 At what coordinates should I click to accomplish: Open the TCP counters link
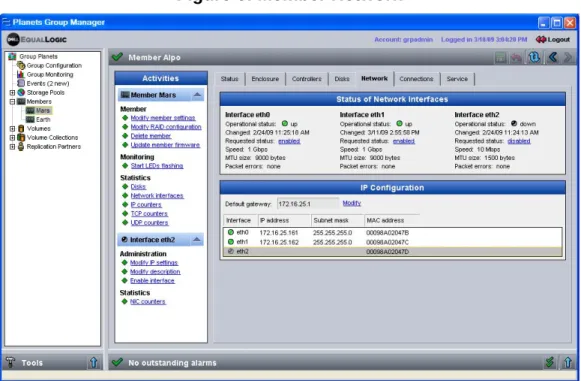[x=149, y=213]
